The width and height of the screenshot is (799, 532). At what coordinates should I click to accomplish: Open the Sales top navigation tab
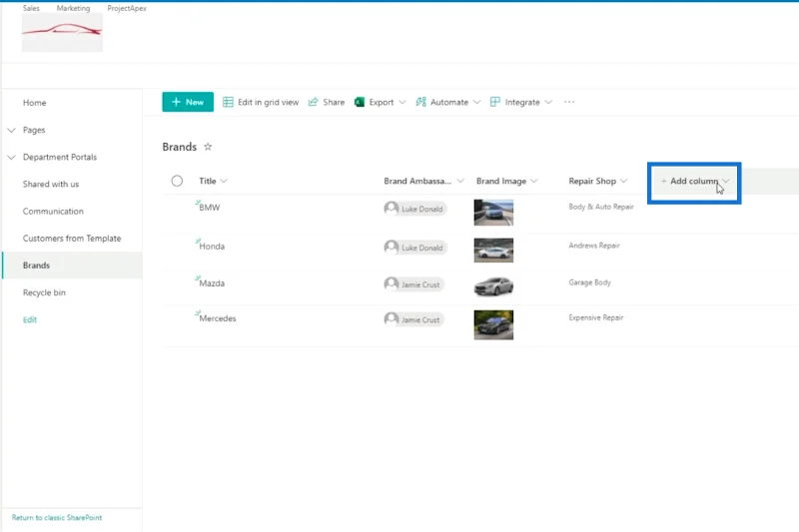[31, 8]
